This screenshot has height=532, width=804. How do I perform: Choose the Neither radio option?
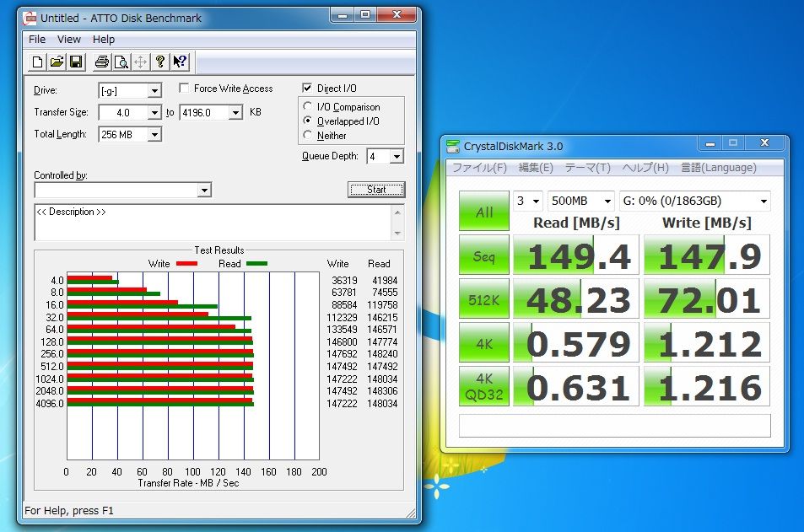pyautogui.click(x=308, y=135)
